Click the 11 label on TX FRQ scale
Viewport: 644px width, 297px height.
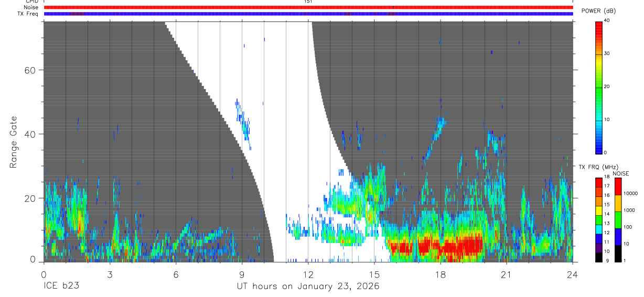tap(606, 242)
